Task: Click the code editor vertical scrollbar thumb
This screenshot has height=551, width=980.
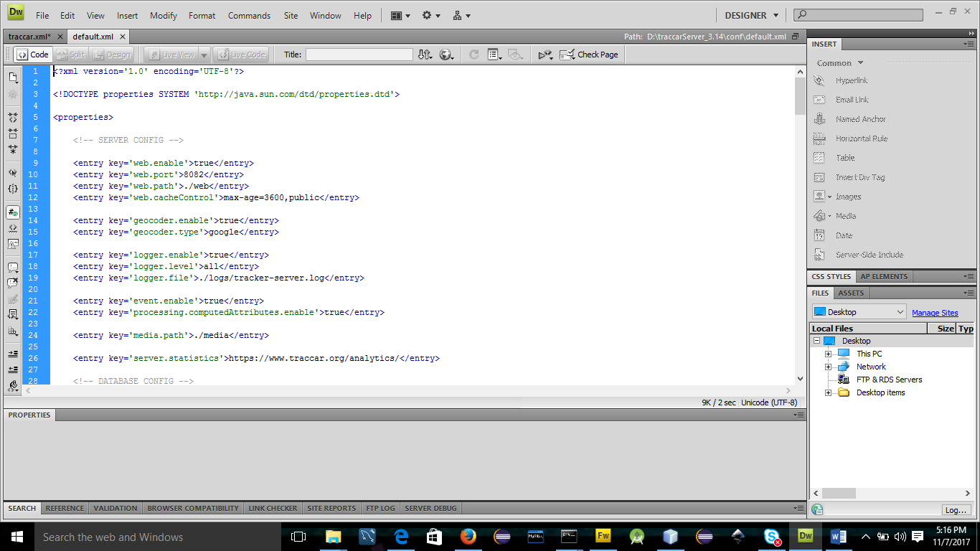Action: (x=800, y=95)
